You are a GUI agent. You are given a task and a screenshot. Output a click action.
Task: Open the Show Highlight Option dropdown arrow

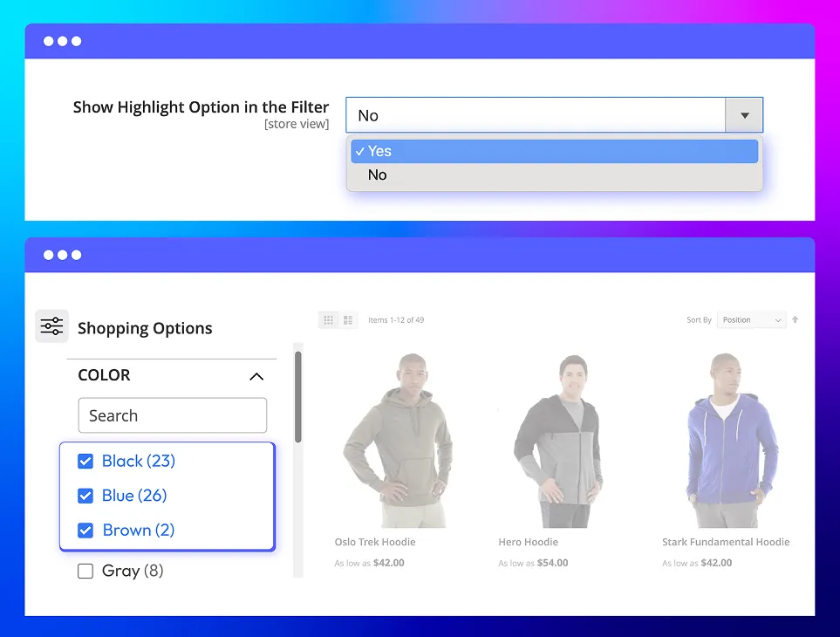[744, 115]
